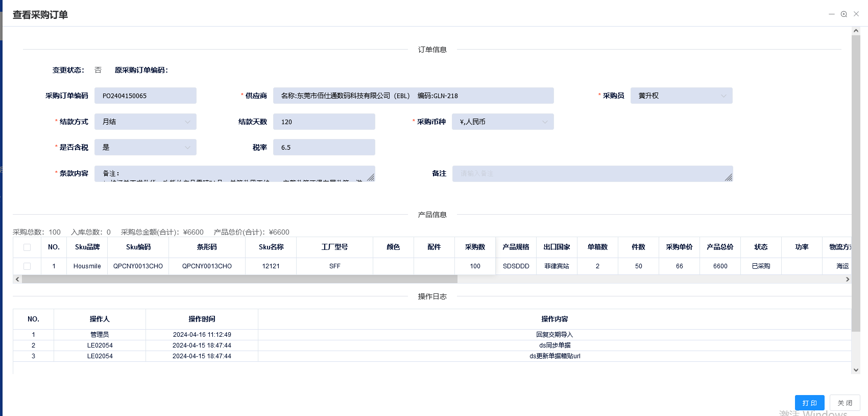Click the vertical scrollbar down arrow

[856, 370]
